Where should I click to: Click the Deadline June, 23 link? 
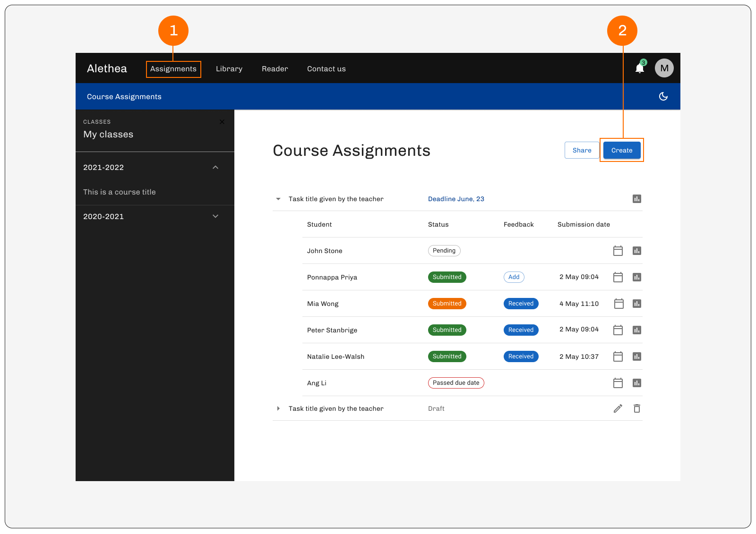click(456, 199)
